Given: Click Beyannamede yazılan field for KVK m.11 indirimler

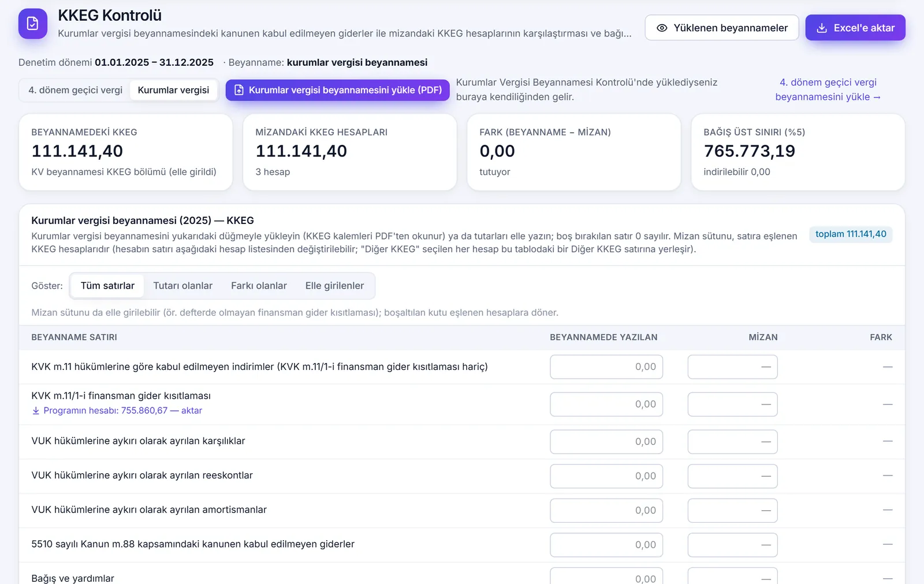Looking at the screenshot, I should [606, 367].
